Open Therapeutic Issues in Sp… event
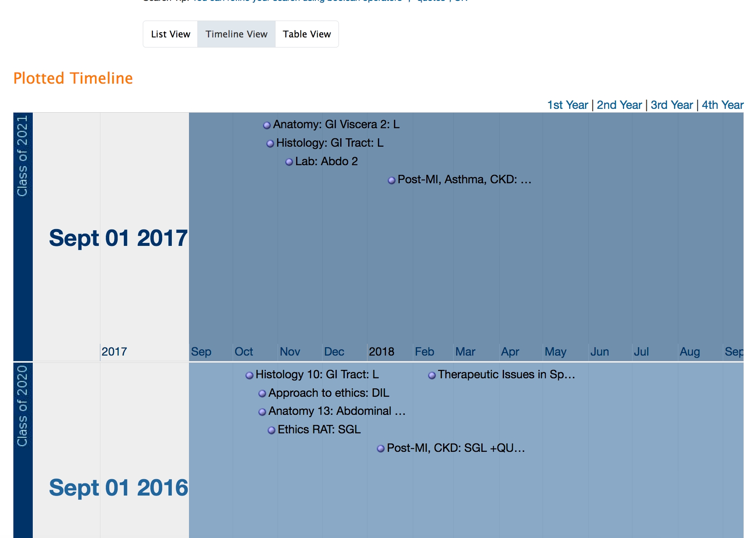This screenshot has height=538, width=756. 432,375
